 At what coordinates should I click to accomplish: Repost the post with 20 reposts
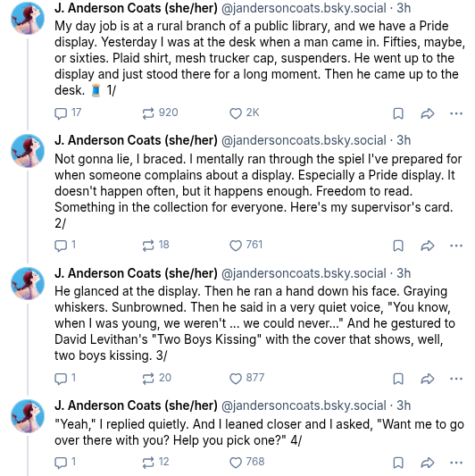(x=156, y=379)
